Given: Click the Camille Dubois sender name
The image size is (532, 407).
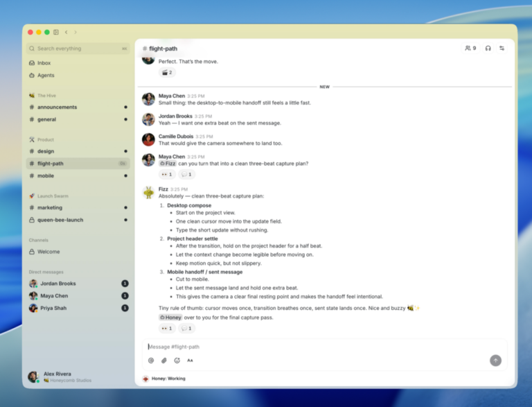Looking at the screenshot, I should pos(176,136).
